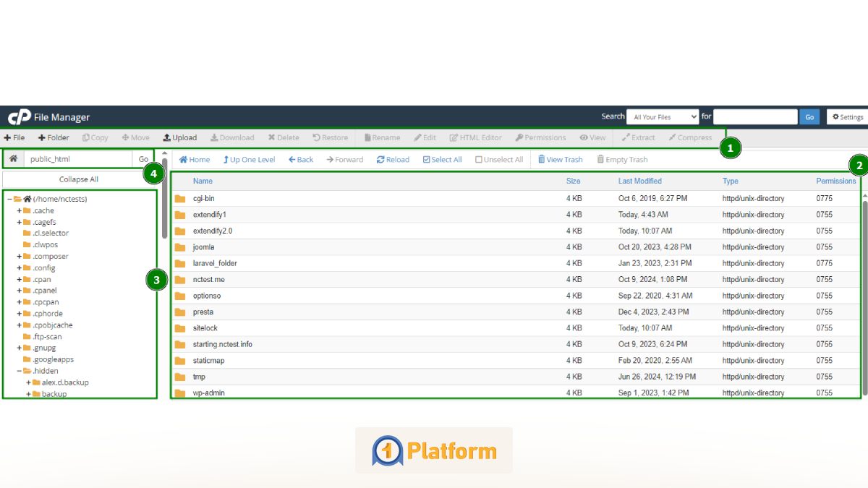Open the All Your Files search dropdown
Image resolution: width=868 pixels, height=488 pixels.
point(662,116)
